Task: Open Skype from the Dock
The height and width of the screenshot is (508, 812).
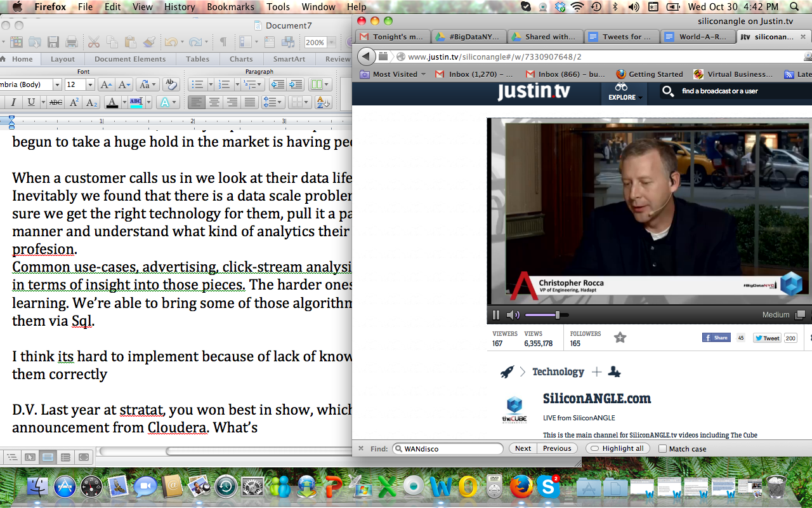Action: 547,487
